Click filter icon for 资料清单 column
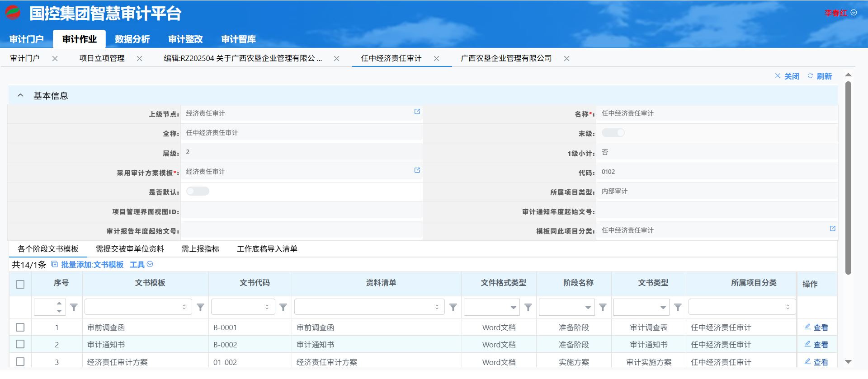This screenshot has height=379, width=868. click(453, 308)
